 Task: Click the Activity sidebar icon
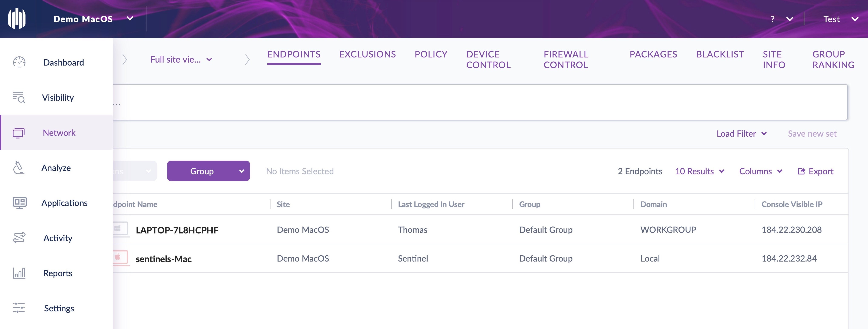(19, 238)
